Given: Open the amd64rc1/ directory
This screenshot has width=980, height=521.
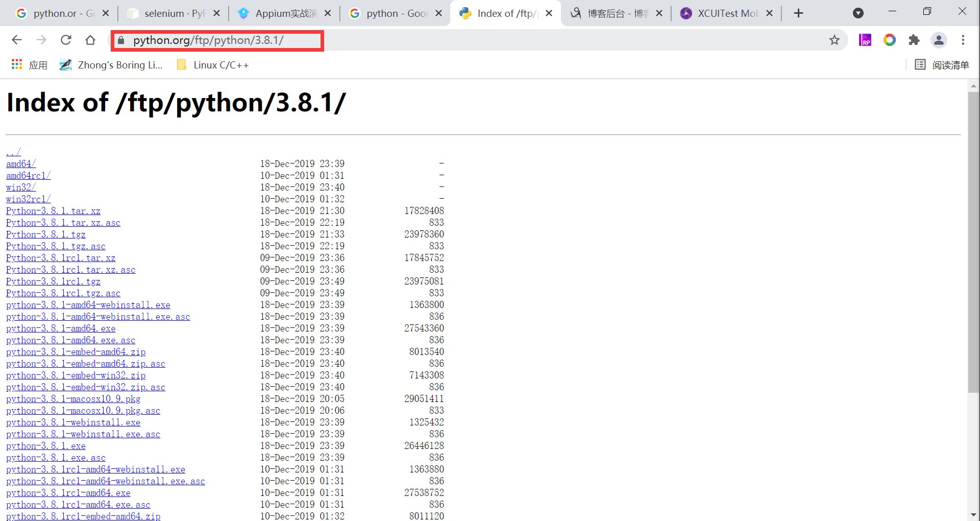Looking at the screenshot, I should 29,175.
